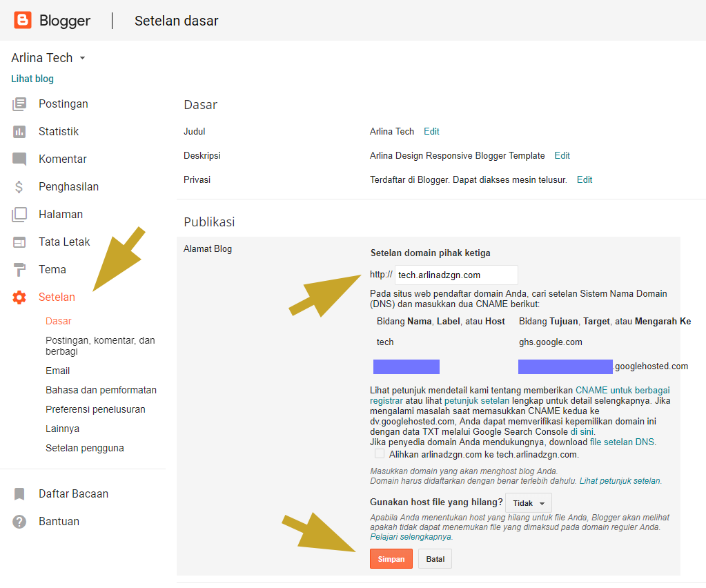Open Penghasilan menu item
Screen dimensions: 706x588
68,186
